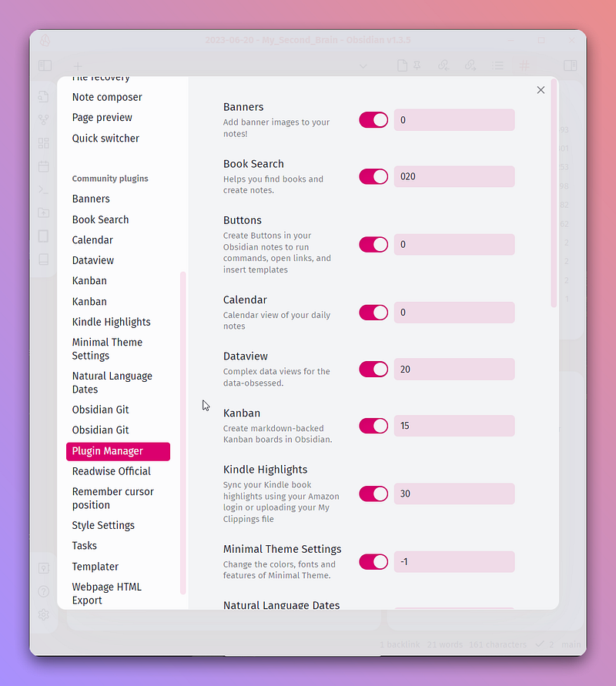Click the settings gear ribbon icon
This screenshot has height=686, width=616.
click(43, 614)
